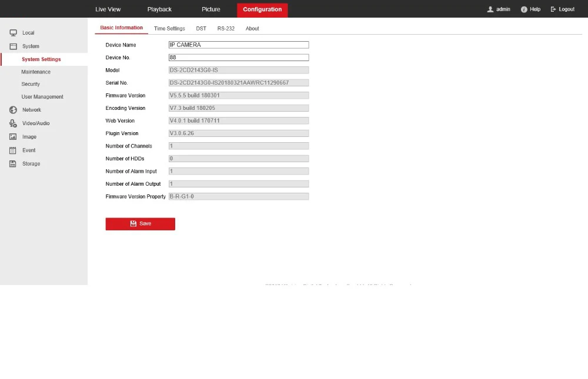
Task: Expand the Storage sidebar section label
Action: [x=31, y=164]
